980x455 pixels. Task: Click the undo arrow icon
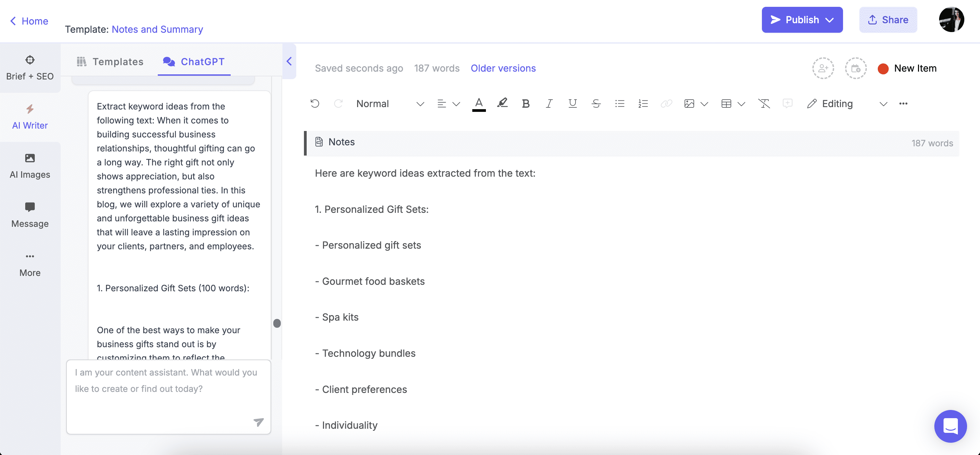(x=315, y=104)
